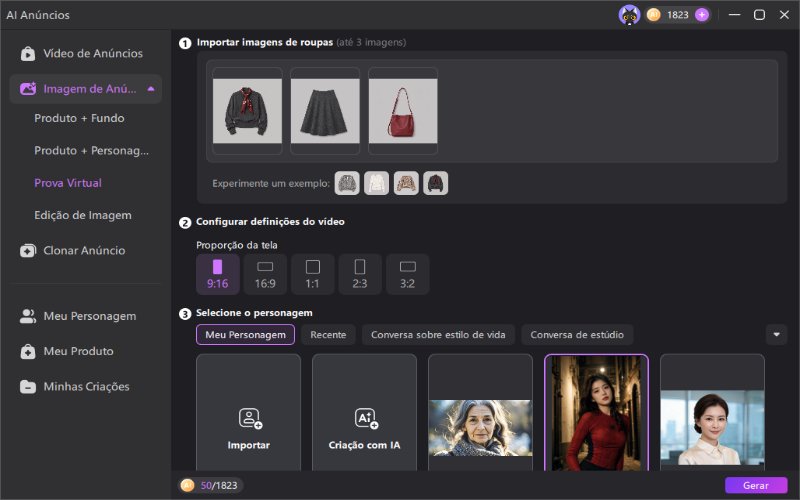Collapse the Imagem de Anú... submenu arrow
The image size is (800, 500).
click(151, 89)
